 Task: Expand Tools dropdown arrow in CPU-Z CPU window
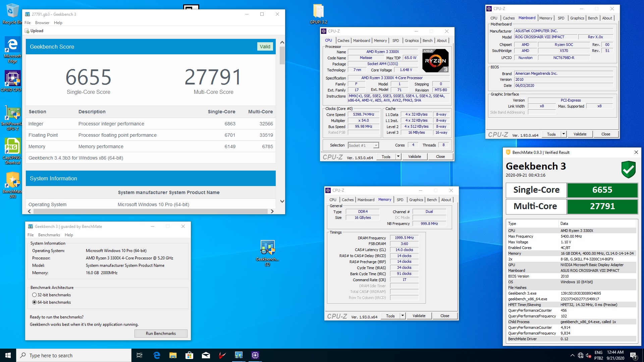point(398,157)
